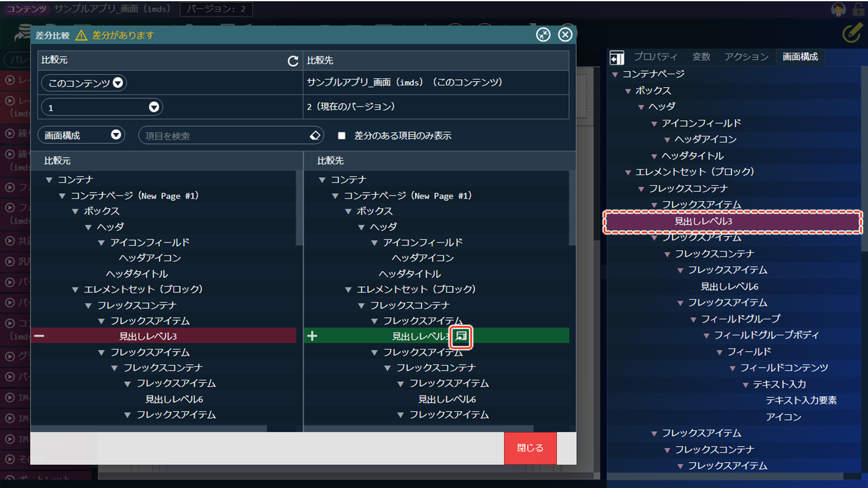Click the 項目を検索 search field
Screen dimensions: 868x488
224,136
